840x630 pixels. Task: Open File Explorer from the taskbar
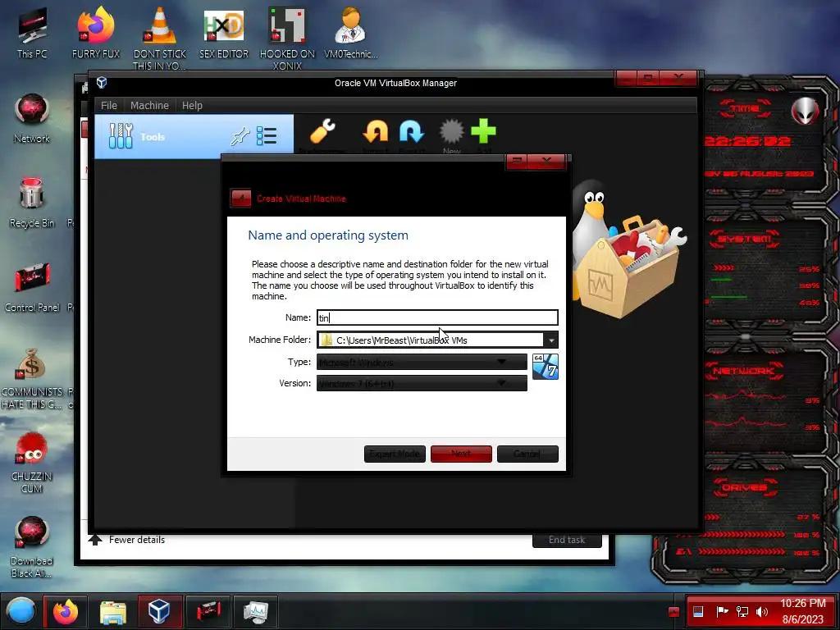(x=113, y=611)
